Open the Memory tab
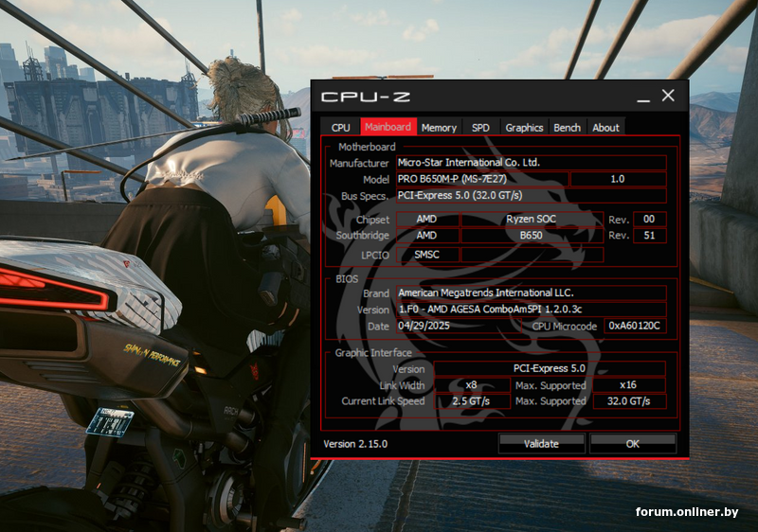 pyautogui.click(x=439, y=128)
